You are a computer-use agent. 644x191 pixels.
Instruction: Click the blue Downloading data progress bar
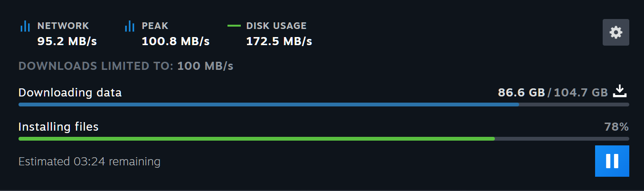coord(269,105)
